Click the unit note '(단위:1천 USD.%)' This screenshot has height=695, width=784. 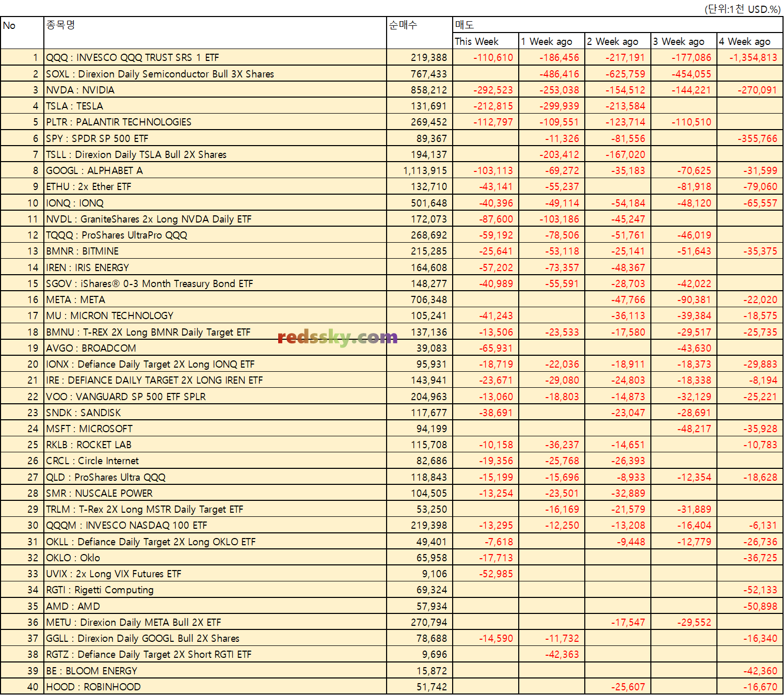point(742,9)
